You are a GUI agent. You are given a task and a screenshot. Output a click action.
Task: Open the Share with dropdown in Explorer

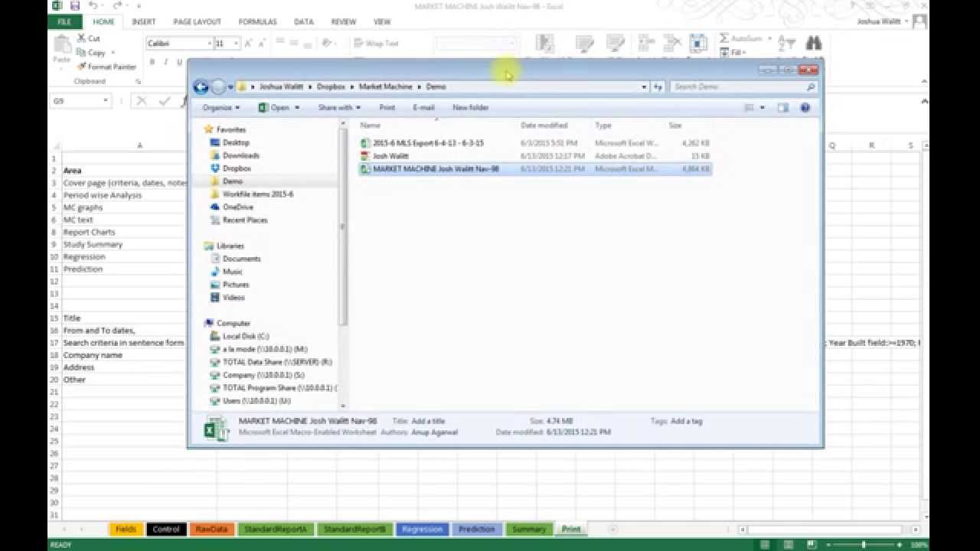(x=339, y=108)
